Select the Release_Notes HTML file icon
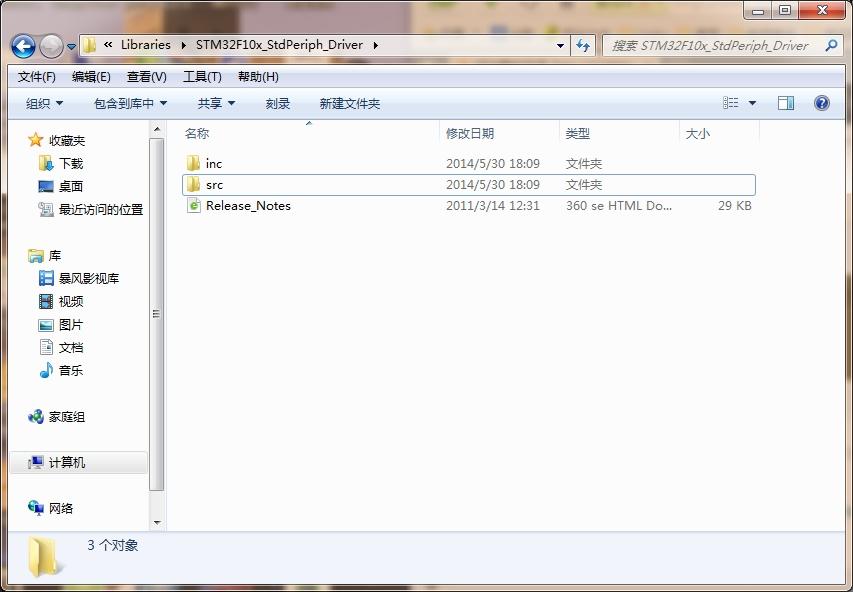853x592 pixels. click(x=194, y=206)
